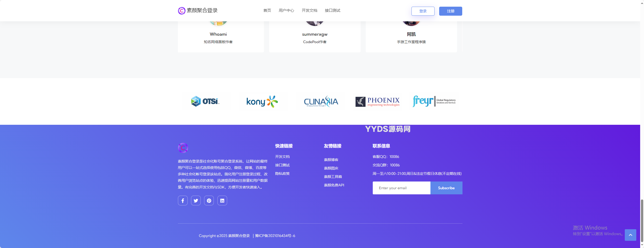Image resolution: width=644 pixels, height=248 pixels.
Task: Click the scroll-to-top arrow button
Action: pos(631,235)
